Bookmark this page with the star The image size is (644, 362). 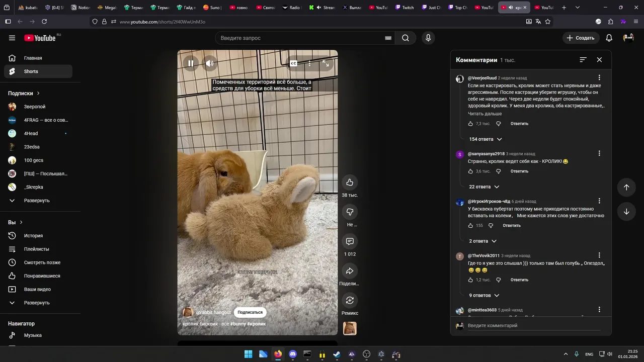[548, 22]
